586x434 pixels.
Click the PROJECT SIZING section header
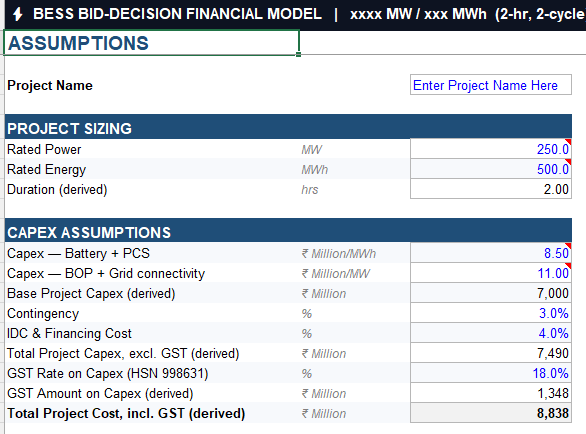(288, 127)
